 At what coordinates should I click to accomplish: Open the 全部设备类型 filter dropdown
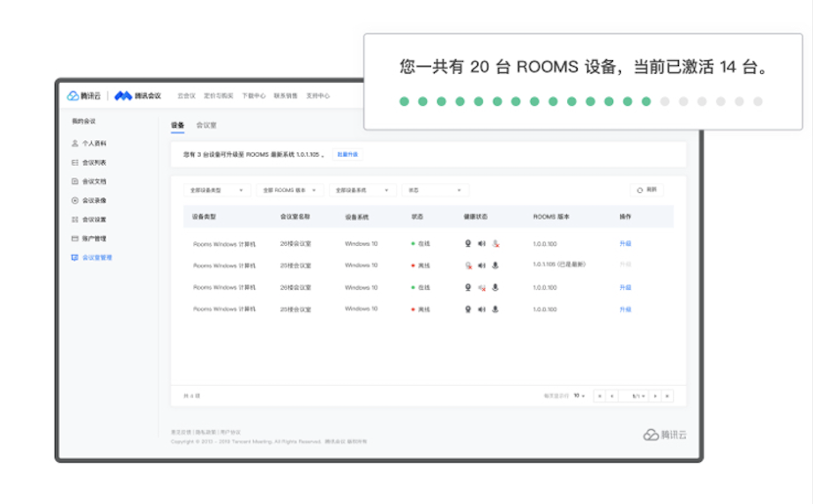click(x=217, y=190)
